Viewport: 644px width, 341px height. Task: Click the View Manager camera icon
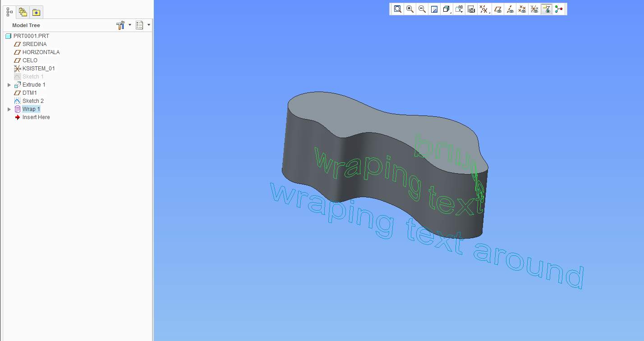click(471, 9)
